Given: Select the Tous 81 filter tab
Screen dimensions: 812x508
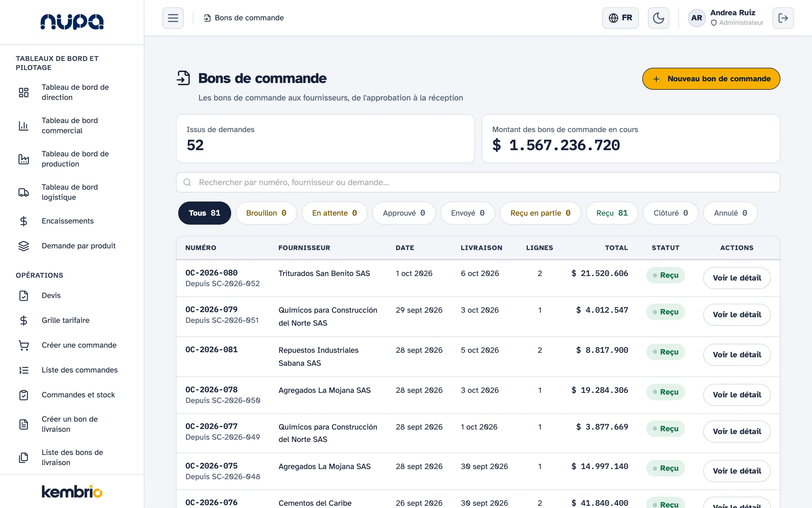Looking at the screenshot, I should (204, 213).
